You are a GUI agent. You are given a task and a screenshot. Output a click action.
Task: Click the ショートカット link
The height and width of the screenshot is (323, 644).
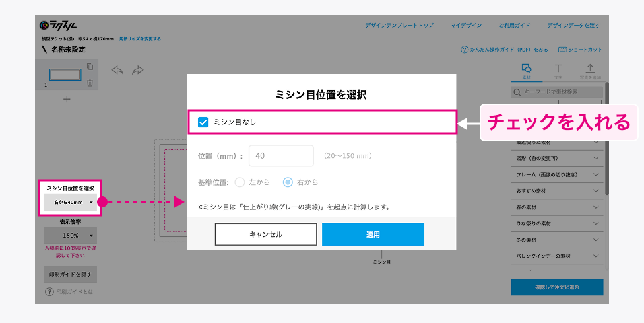585,50
